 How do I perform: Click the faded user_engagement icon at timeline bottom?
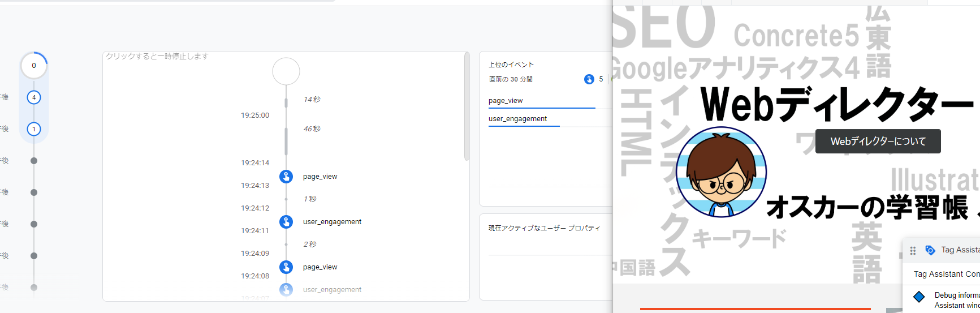tap(286, 289)
